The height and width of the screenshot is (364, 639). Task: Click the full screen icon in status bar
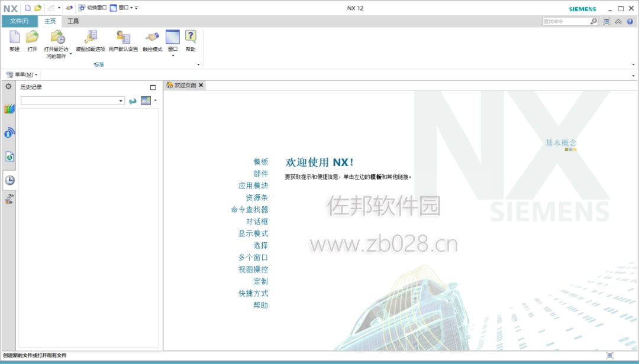(609, 356)
